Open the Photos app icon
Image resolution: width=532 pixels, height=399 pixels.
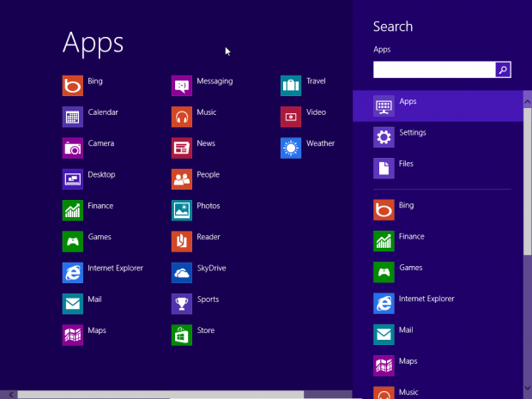point(182,210)
